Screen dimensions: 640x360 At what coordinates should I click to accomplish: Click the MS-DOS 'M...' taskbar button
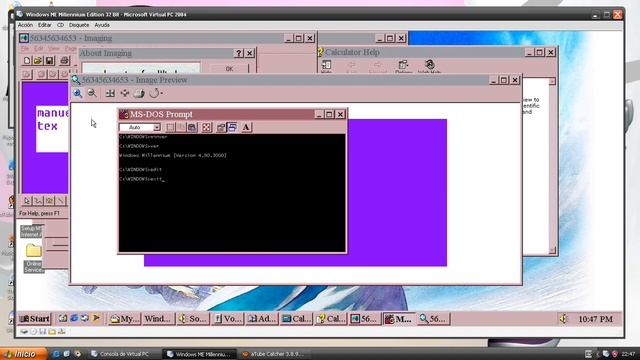[399, 319]
